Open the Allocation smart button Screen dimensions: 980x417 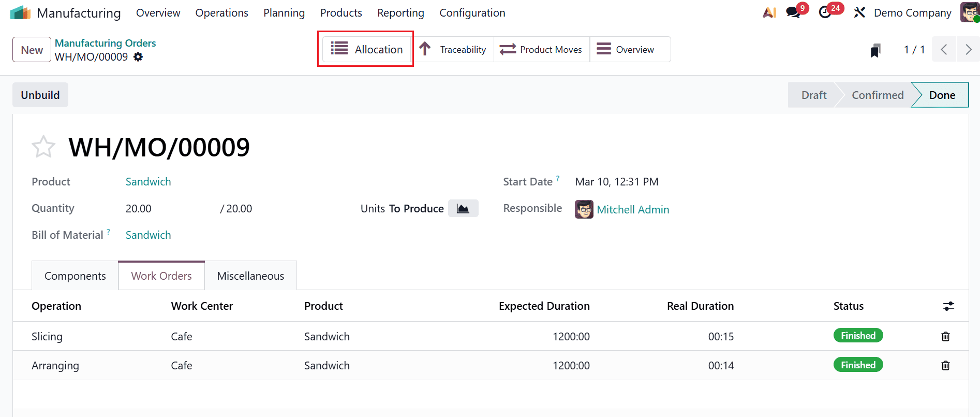pyautogui.click(x=366, y=49)
